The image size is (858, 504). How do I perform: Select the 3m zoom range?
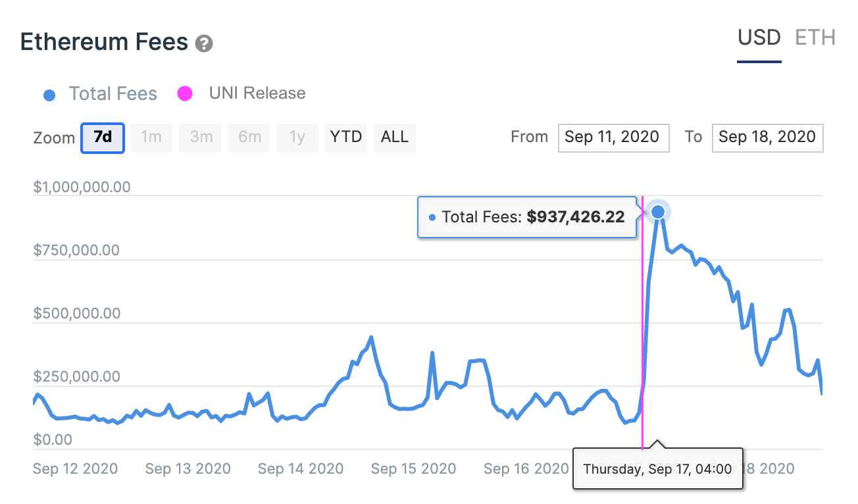pos(201,138)
